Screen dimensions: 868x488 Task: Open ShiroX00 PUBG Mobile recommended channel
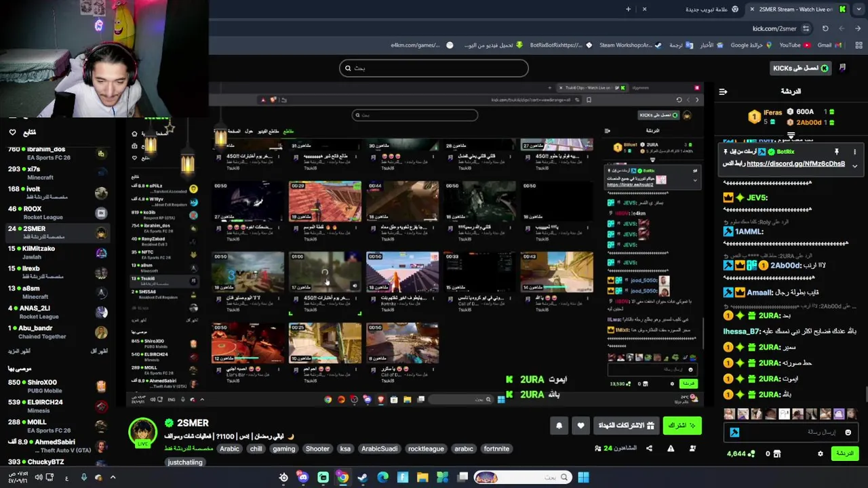(x=56, y=386)
